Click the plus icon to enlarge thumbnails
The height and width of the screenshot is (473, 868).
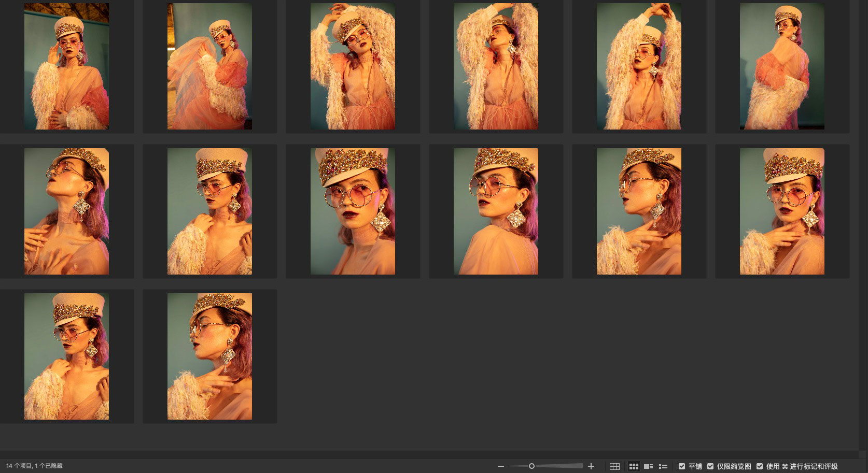click(591, 466)
